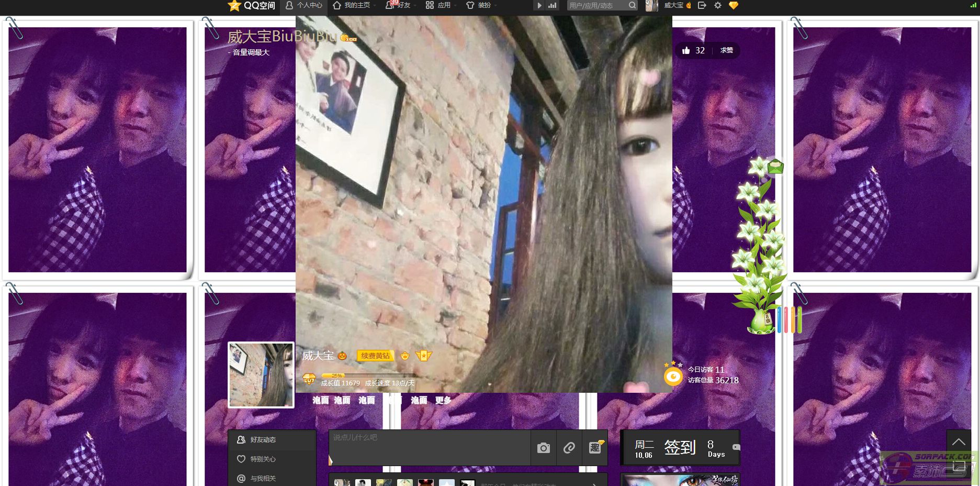Open the 装扮 menu
980x486 pixels.
pos(481,5)
